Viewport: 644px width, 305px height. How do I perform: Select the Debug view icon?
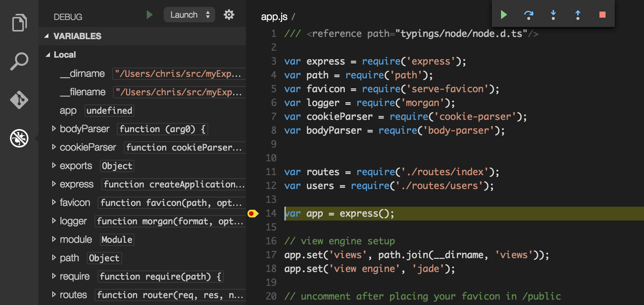[19, 138]
